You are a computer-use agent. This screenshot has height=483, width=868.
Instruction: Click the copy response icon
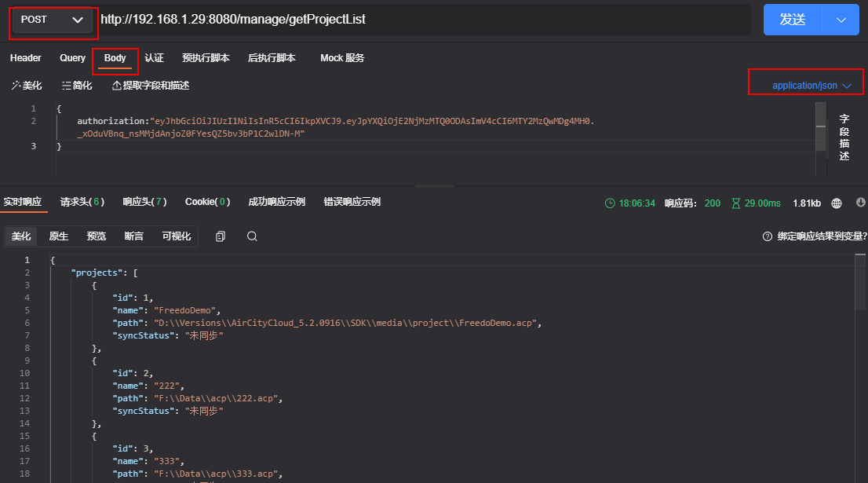pos(221,236)
